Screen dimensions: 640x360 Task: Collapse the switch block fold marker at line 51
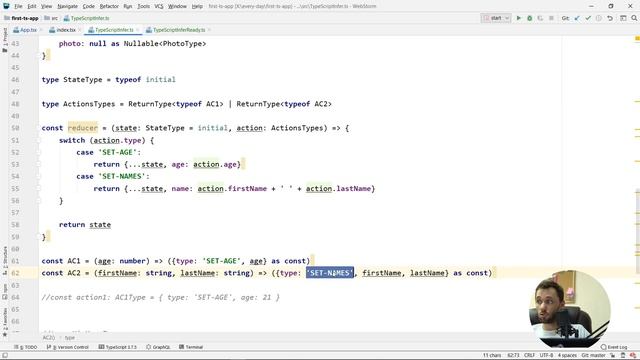pyautogui.click(x=39, y=140)
